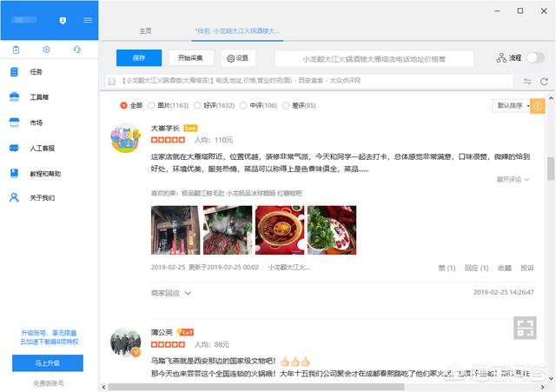Click the 马上升级 button
This screenshot has width=556, height=392.
48,363
